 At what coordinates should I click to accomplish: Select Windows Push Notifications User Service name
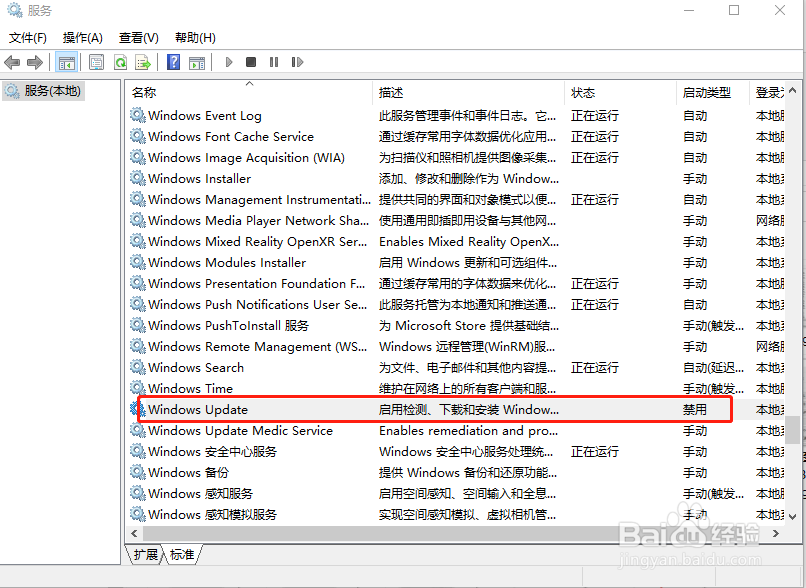tap(258, 305)
